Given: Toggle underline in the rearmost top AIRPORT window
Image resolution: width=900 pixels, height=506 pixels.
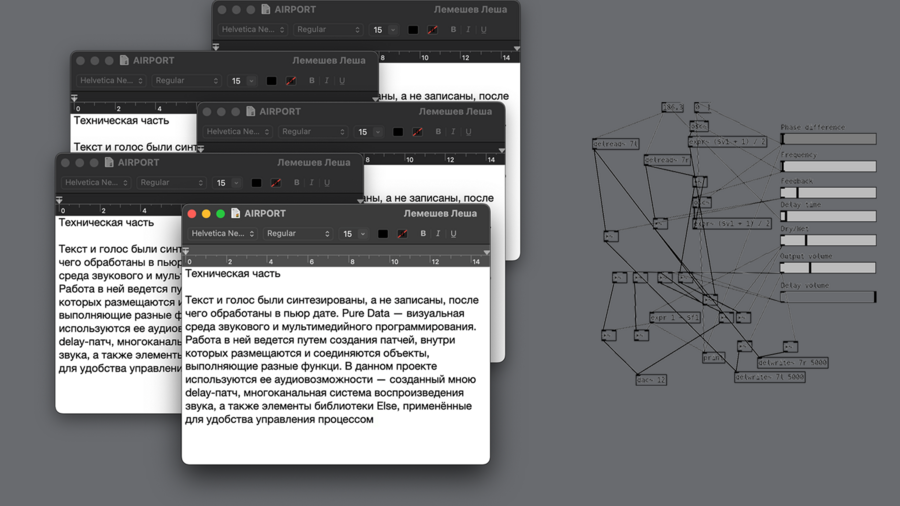Looking at the screenshot, I should pos(483,29).
